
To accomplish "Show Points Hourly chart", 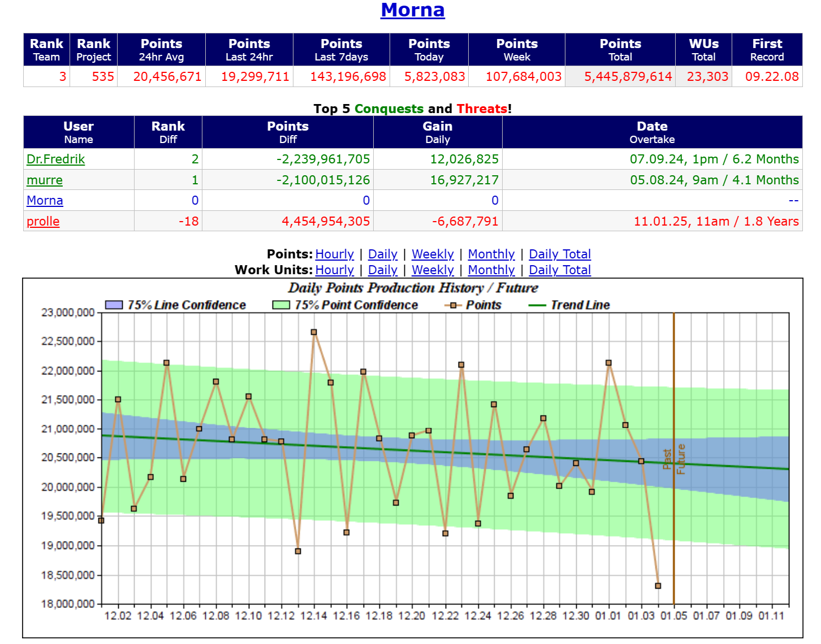I will [334, 254].
